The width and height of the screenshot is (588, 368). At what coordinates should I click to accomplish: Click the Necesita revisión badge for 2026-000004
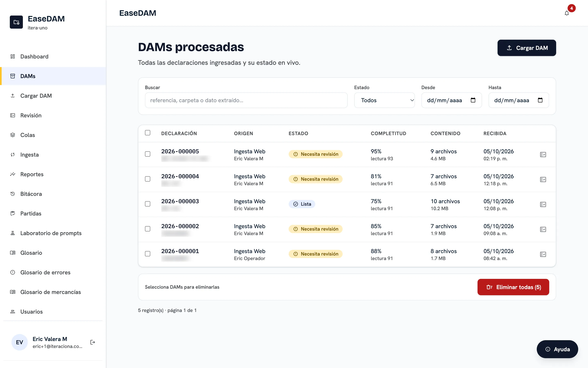pos(315,179)
